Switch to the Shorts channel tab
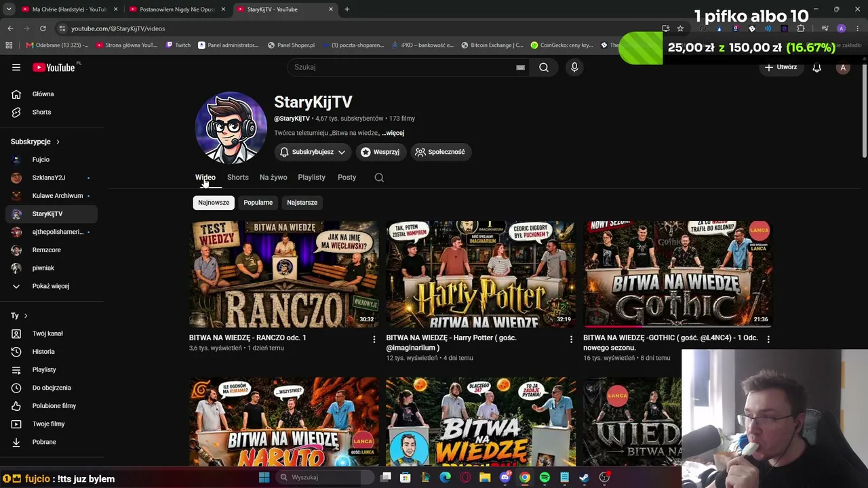 click(238, 178)
